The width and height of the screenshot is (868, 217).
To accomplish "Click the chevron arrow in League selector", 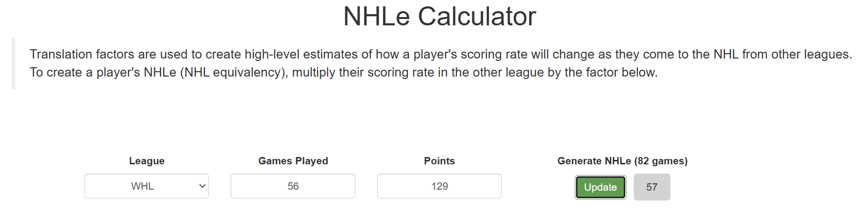I will [202, 186].
